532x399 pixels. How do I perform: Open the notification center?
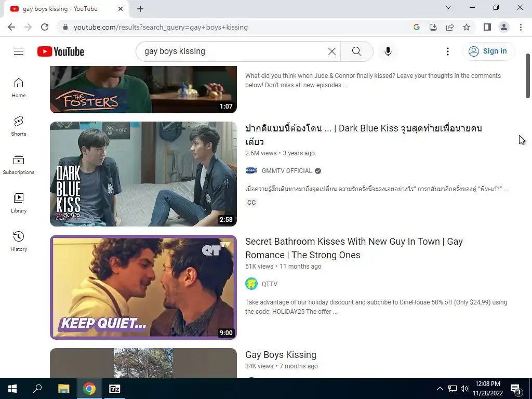(515, 389)
